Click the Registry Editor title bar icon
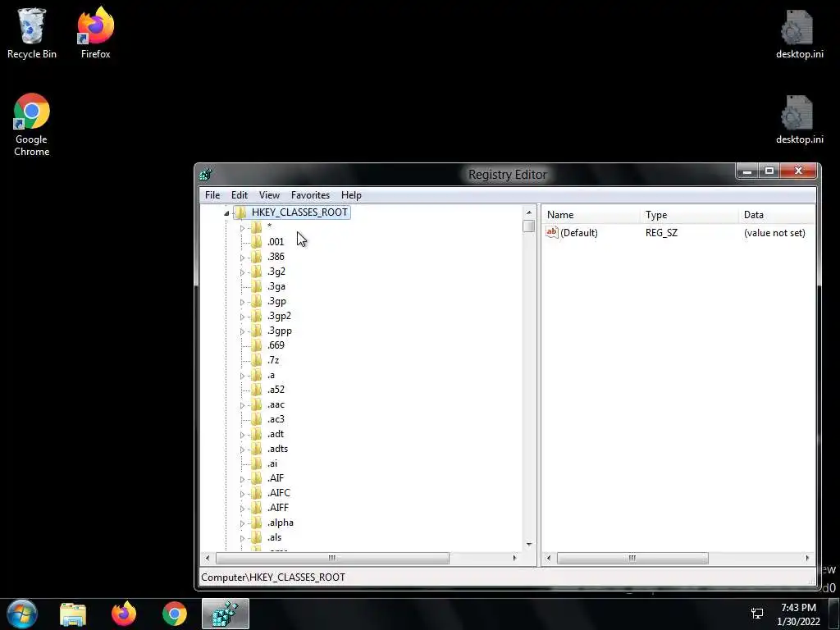This screenshot has width=840, height=630. coord(206,174)
